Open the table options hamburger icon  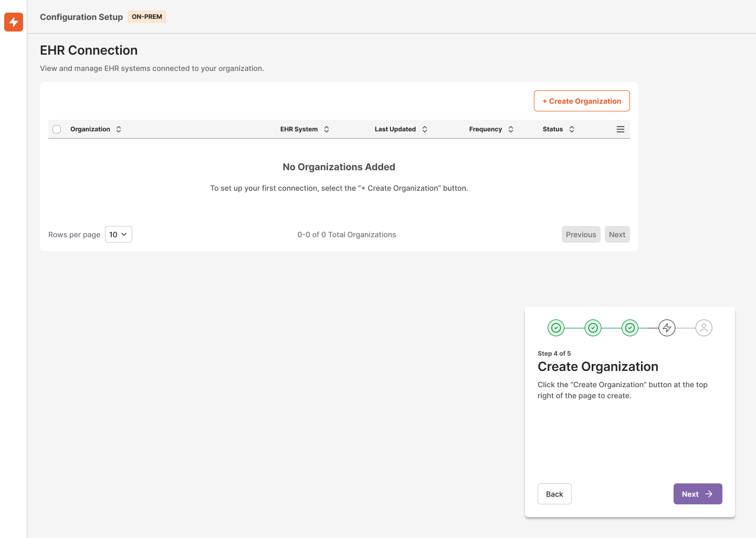pyautogui.click(x=620, y=129)
